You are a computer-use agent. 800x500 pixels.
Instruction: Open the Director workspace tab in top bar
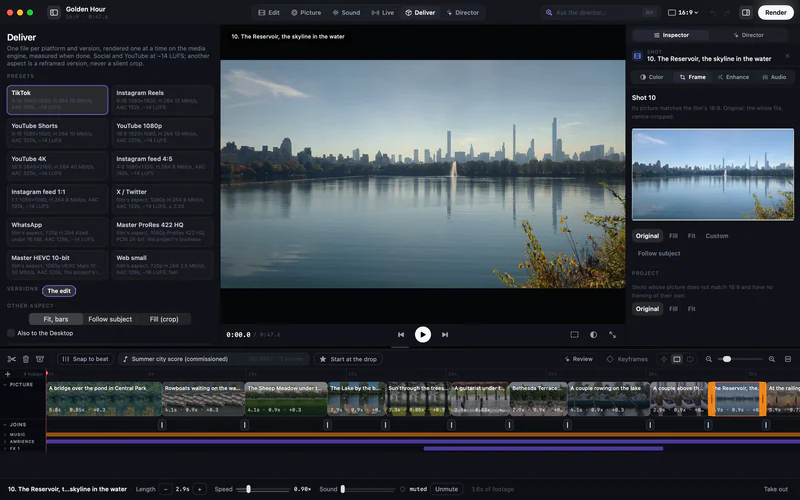(463, 13)
